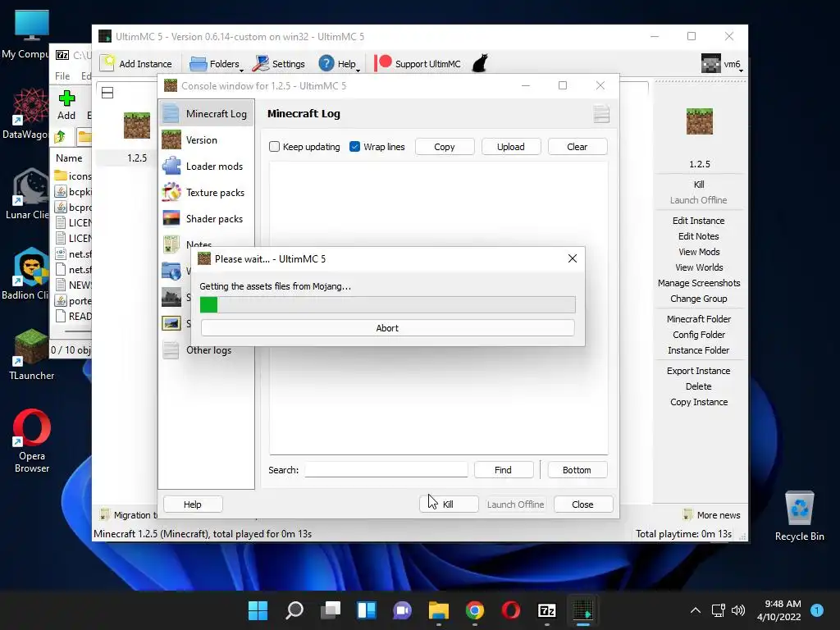
Task: Open UltimMC Settings
Action: (x=279, y=64)
